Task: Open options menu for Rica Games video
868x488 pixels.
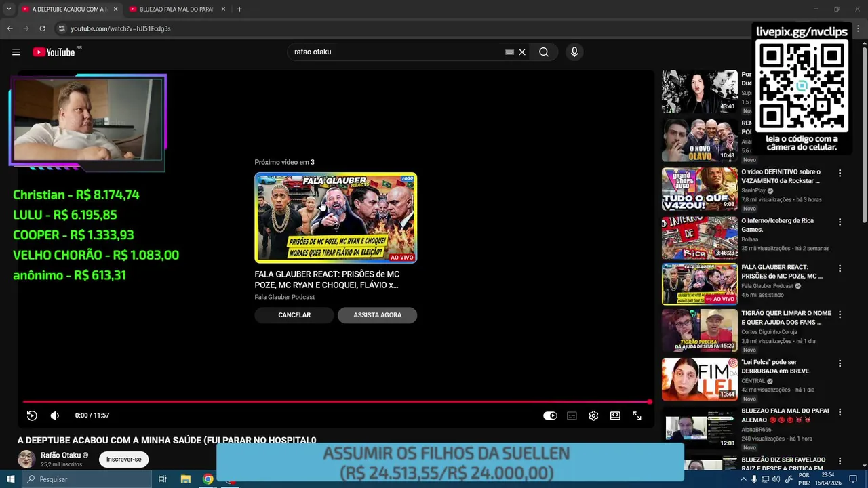Action: pos(840,222)
